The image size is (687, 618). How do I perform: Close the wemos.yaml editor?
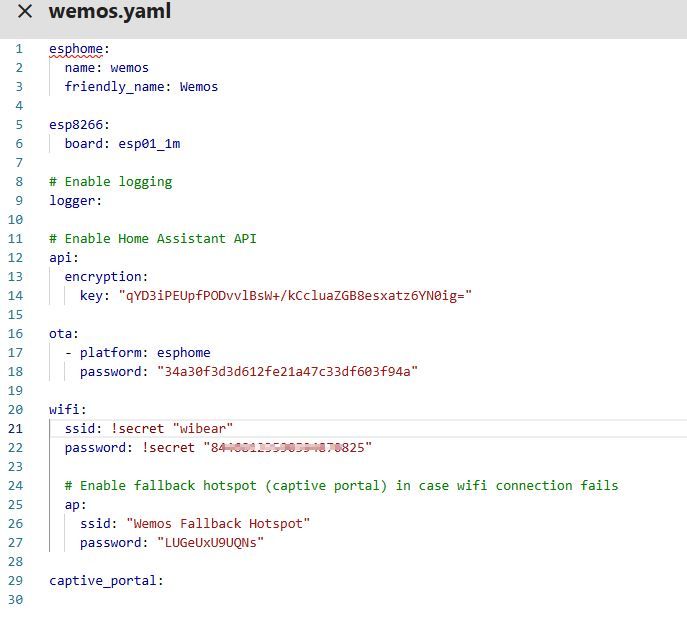(25, 12)
